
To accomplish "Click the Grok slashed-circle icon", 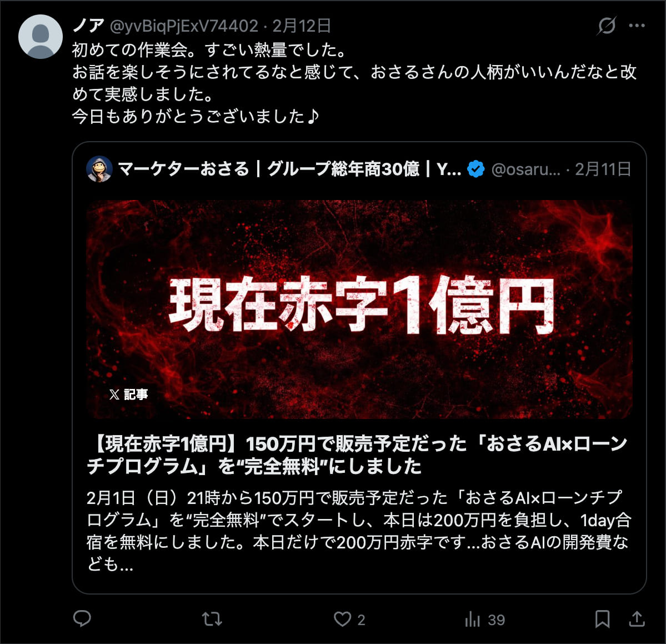I will point(607,26).
